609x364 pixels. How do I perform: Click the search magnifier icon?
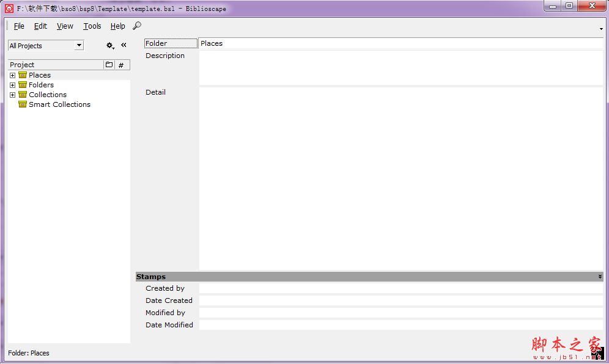(137, 26)
